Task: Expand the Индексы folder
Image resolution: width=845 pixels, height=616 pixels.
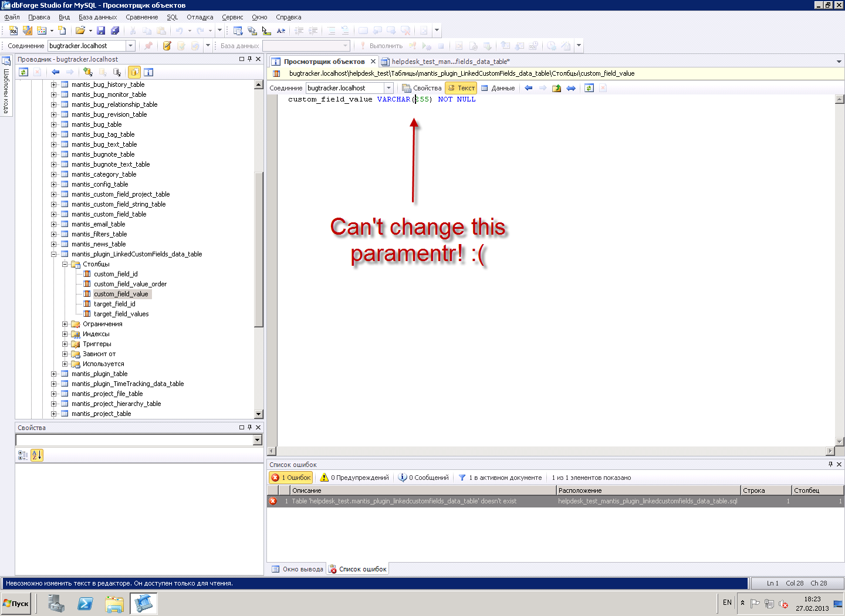Action: point(65,334)
